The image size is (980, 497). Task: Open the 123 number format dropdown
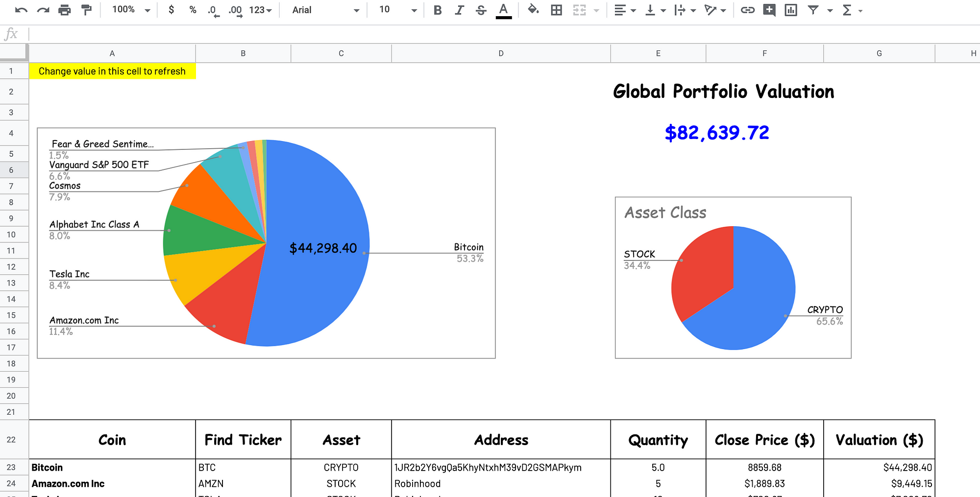[260, 10]
